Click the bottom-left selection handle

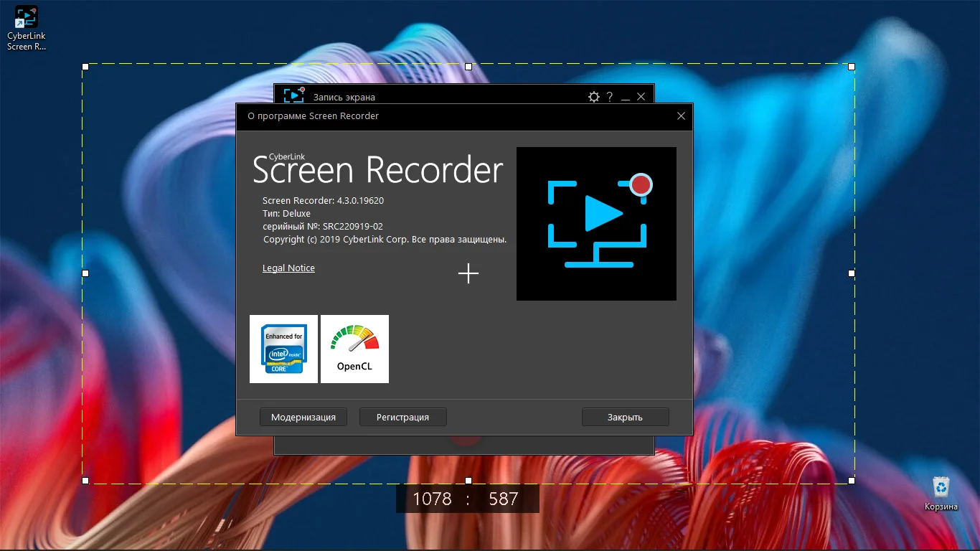85,480
